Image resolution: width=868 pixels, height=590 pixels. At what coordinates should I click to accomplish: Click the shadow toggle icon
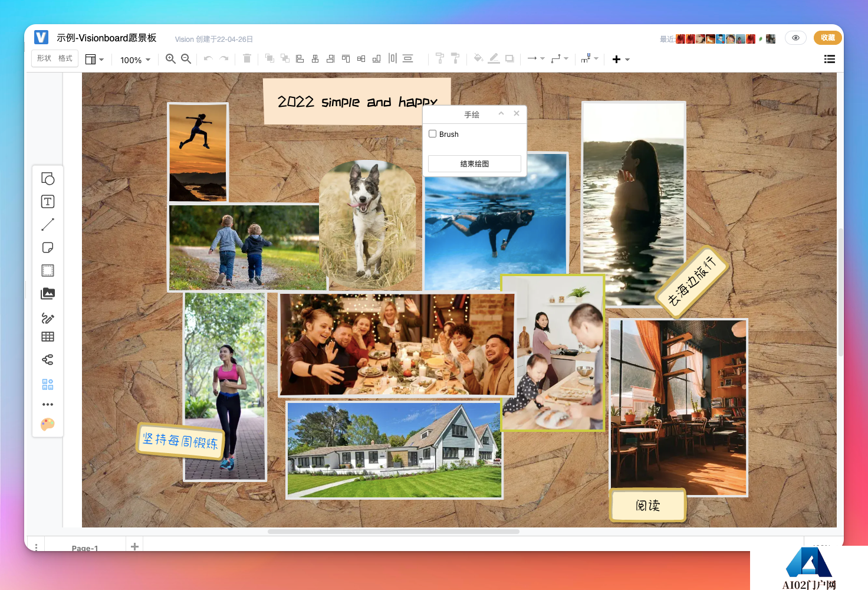click(510, 58)
